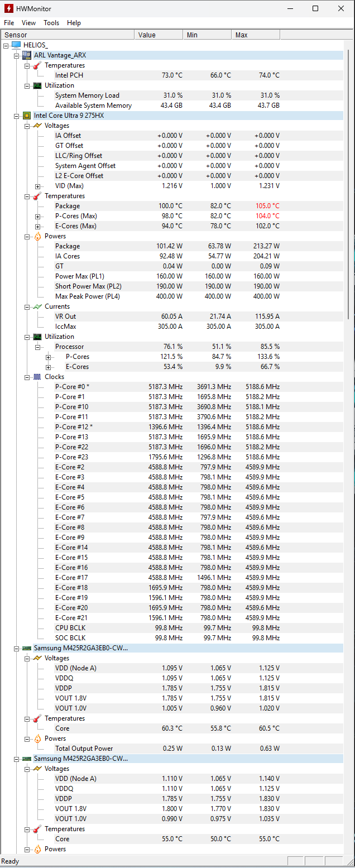This screenshot has width=355, height=868.
Task: Click the CPU Voltages zigzag icon
Action: (x=37, y=126)
